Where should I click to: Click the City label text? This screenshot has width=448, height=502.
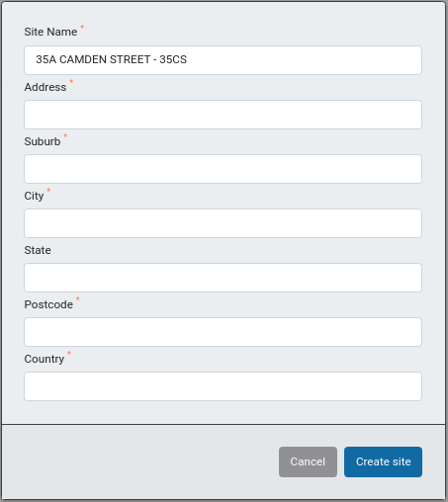34,196
